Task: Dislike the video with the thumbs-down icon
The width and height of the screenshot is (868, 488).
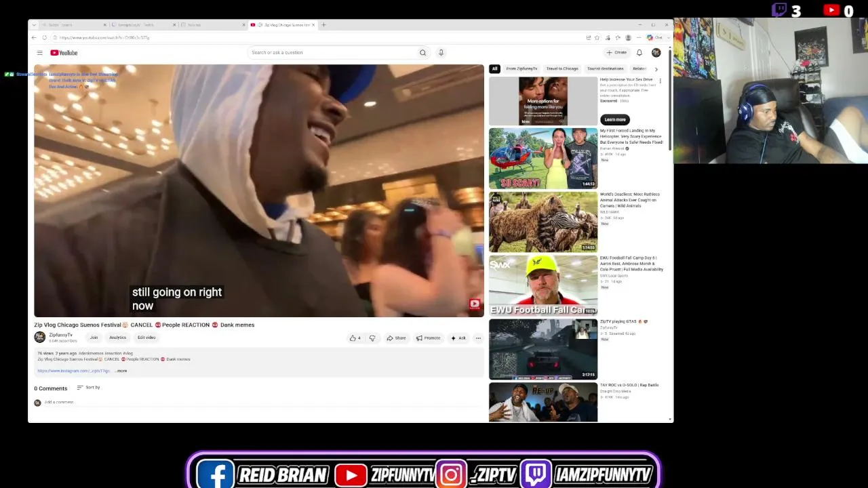Action: click(x=372, y=338)
